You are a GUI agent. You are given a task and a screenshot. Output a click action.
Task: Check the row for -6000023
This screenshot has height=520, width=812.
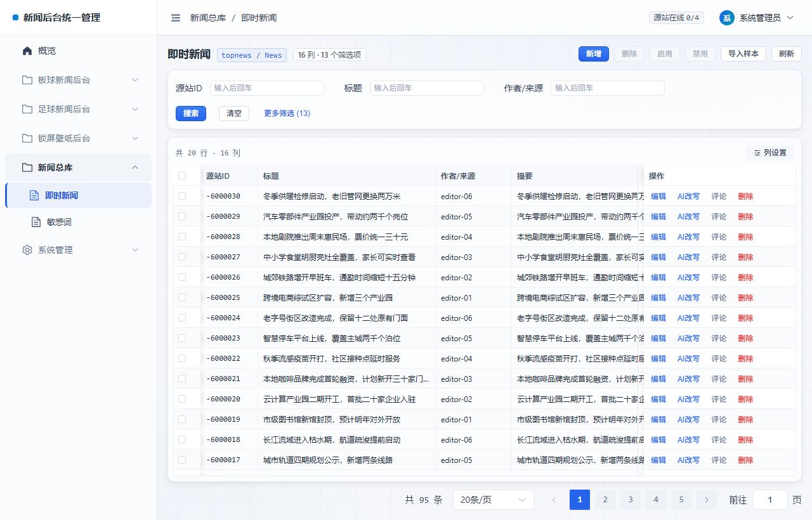(x=182, y=338)
